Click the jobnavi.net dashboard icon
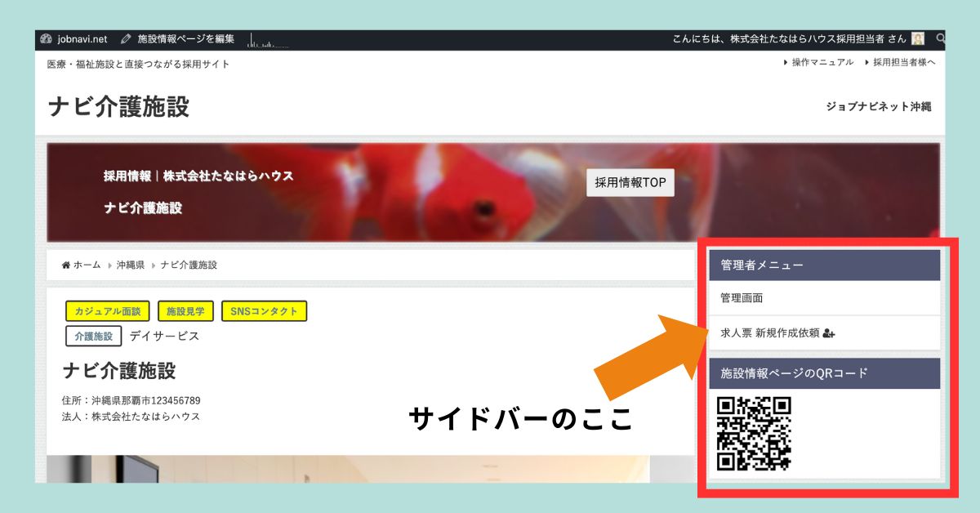Image resolution: width=980 pixels, height=513 pixels. 46,38
